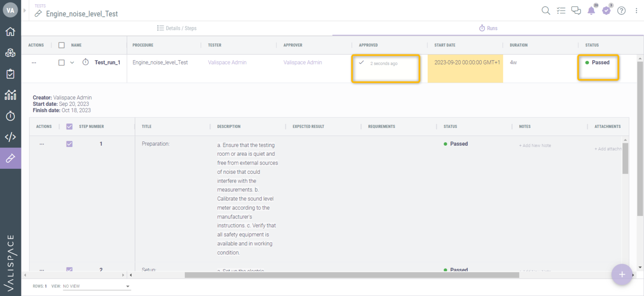Open the tasks clipboard icon in sidebar
The image size is (644, 296).
(x=10, y=74)
